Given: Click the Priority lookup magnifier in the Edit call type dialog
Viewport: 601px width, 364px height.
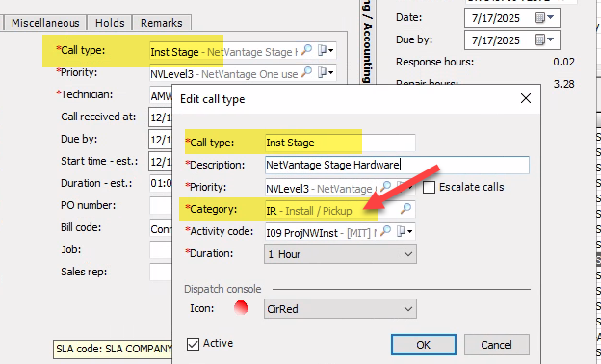Looking at the screenshot, I should pyautogui.click(x=385, y=187).
